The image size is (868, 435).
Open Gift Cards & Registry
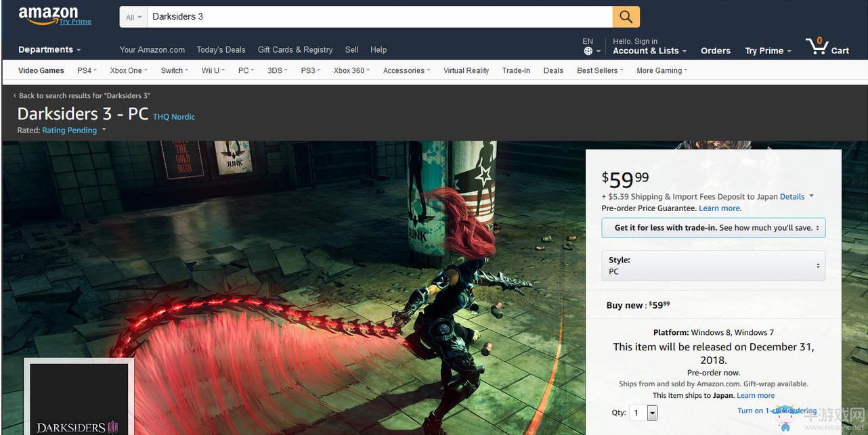(295, 49)
